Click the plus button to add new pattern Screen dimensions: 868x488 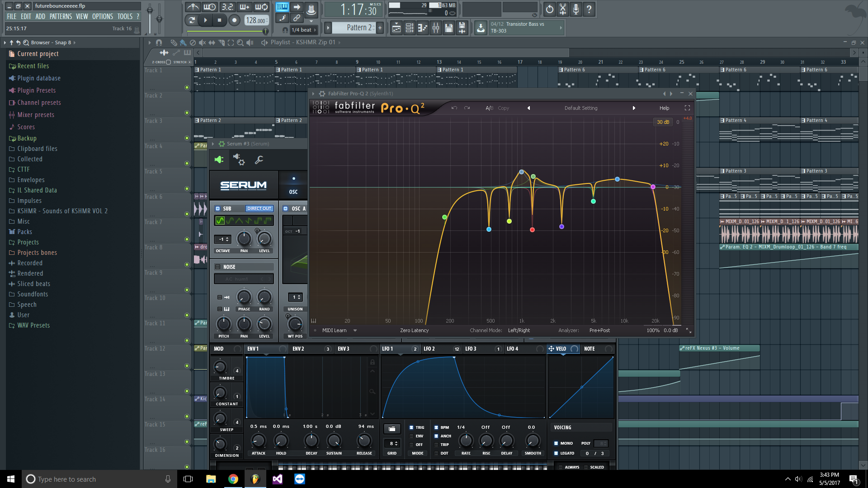pyautogui.click(x=380, y=28)
